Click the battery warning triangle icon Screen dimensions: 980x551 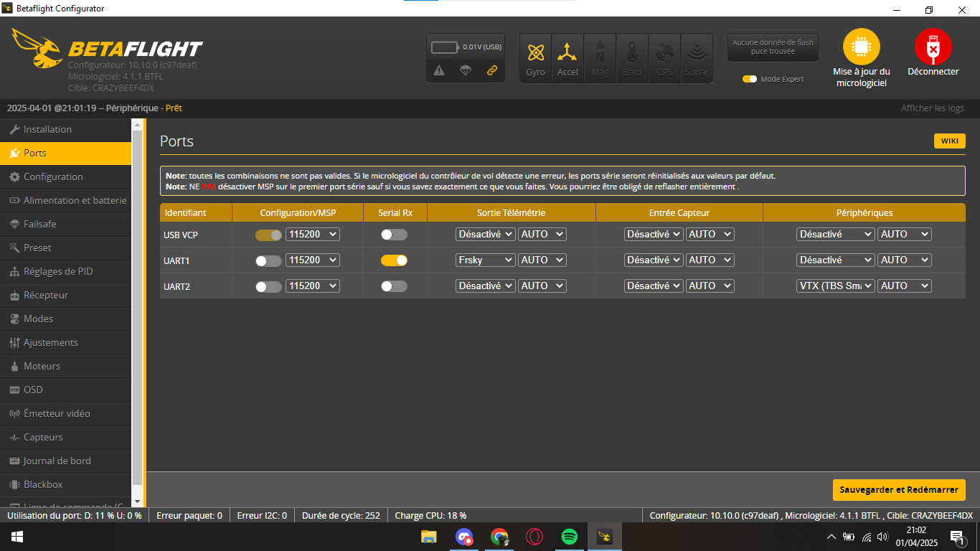[439, 70]
